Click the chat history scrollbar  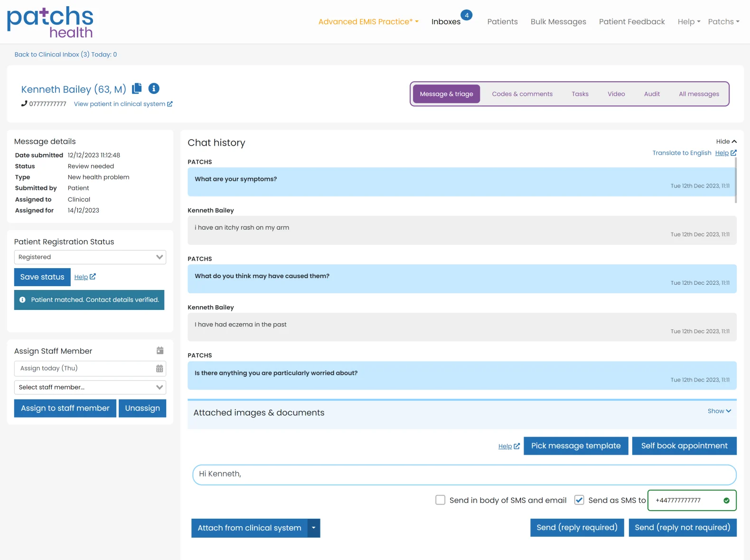point(735,180)
